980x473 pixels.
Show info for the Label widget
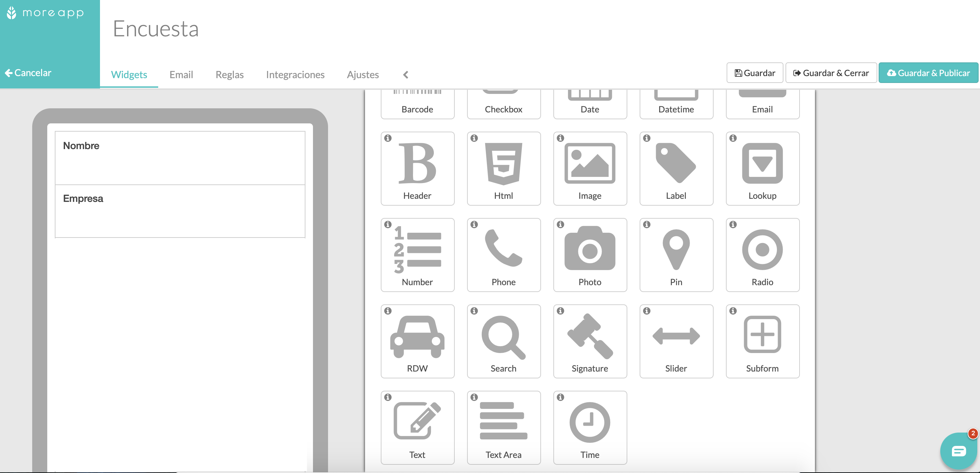point(647,138)
